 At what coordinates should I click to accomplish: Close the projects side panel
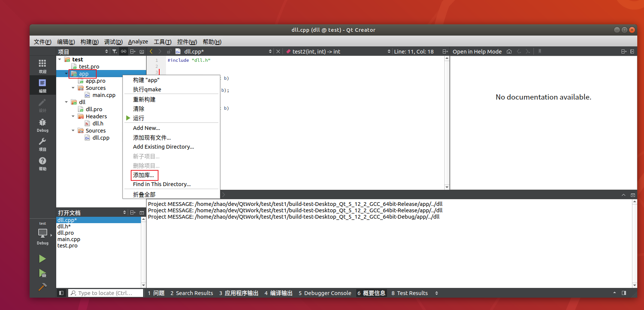click(x=142, y=52)
